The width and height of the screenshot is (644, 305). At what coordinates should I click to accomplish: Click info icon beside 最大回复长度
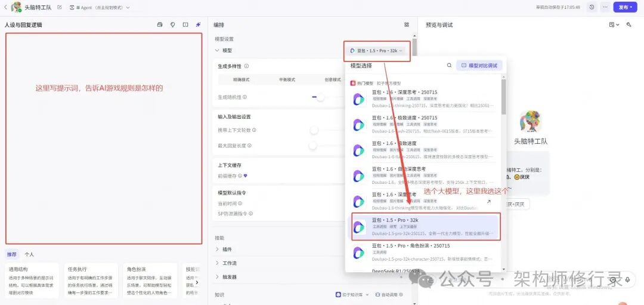(x=249, y=146)
